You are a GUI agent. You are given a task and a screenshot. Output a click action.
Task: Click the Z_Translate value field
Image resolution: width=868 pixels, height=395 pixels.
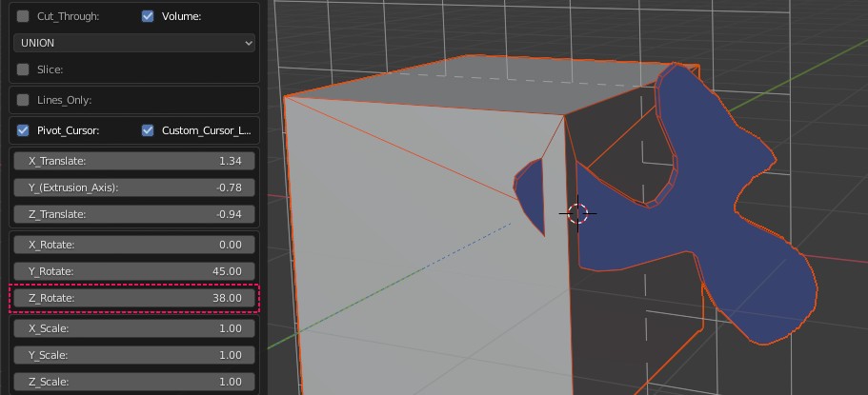[134, 214]
